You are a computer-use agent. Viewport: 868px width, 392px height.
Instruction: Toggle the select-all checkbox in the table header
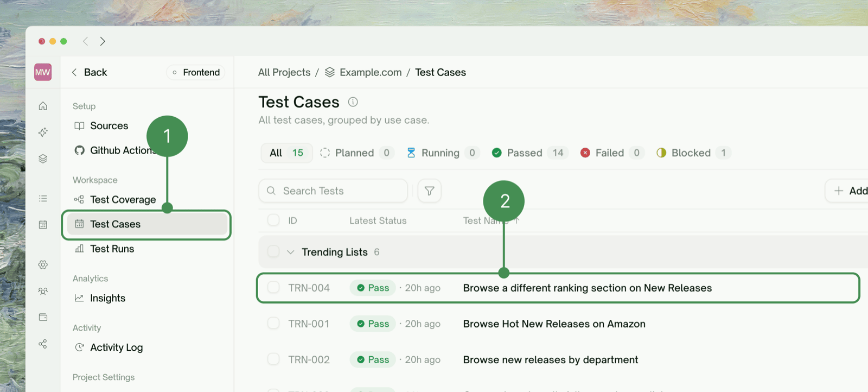(x=273, y=220)
